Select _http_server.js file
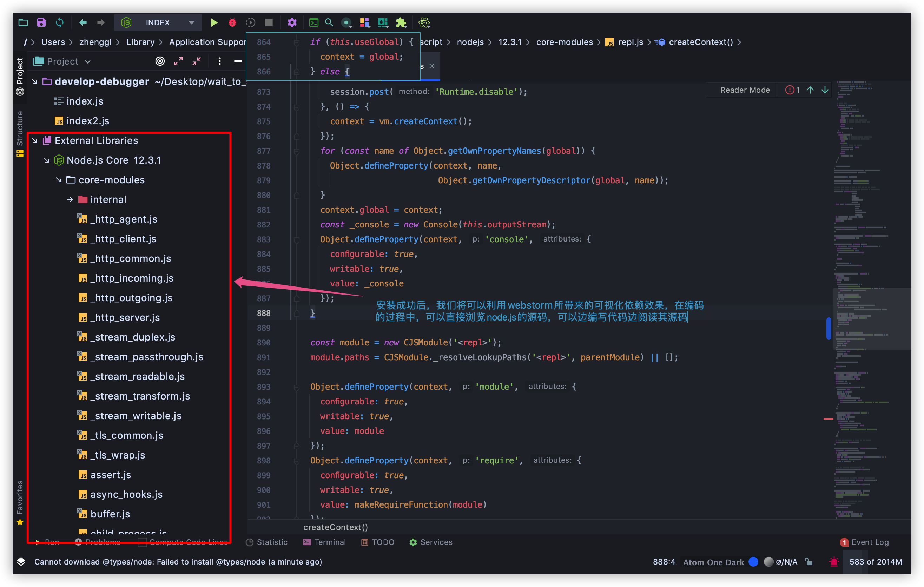The width and height of the screenshot is (924, 587). coord(125,317)
